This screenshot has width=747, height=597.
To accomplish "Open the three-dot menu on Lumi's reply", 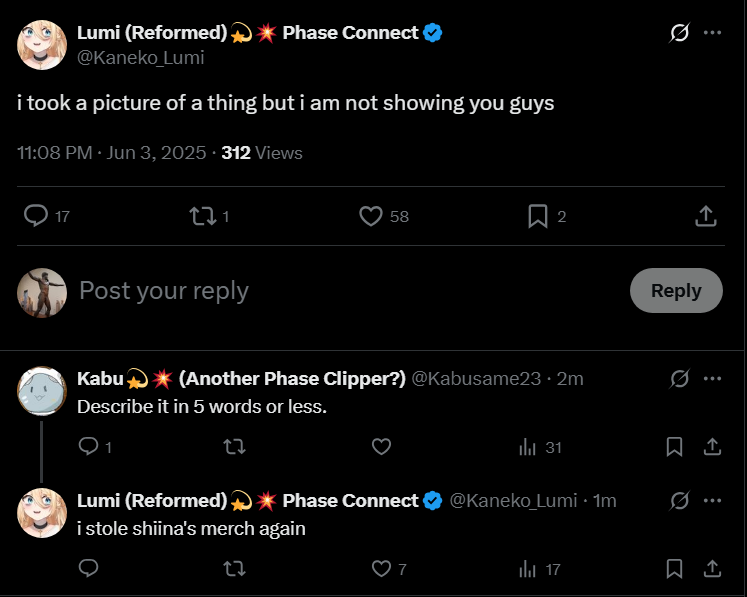I will 712,500.
